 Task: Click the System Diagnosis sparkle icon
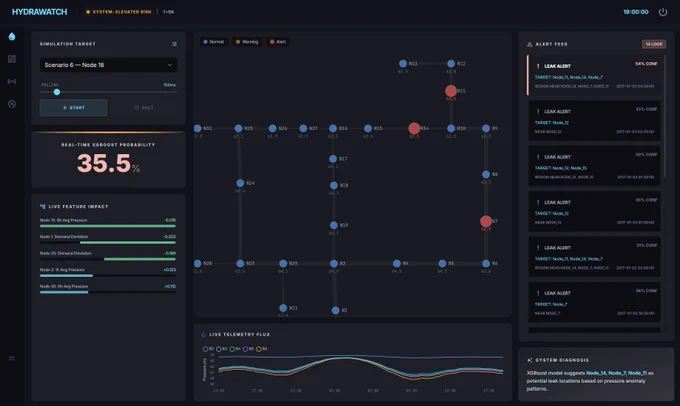tap(530, 360)
